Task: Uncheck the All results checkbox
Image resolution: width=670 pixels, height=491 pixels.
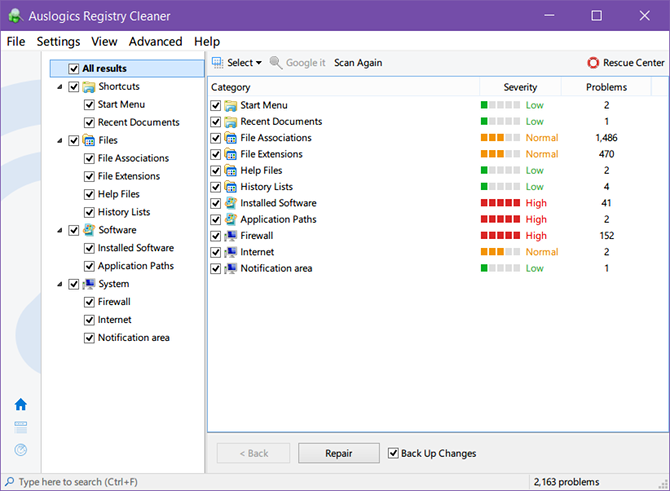Action: pyautogui.click(x=73, y=69)
